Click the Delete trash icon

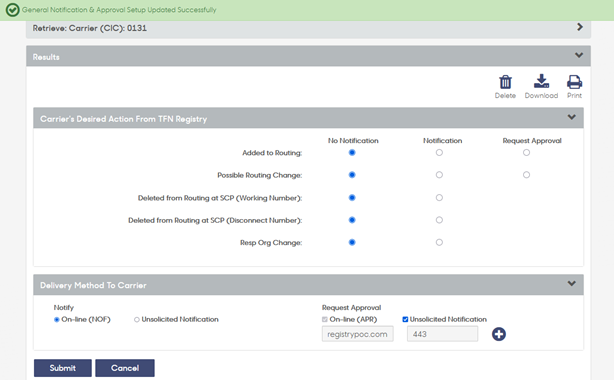click(505, 82)
